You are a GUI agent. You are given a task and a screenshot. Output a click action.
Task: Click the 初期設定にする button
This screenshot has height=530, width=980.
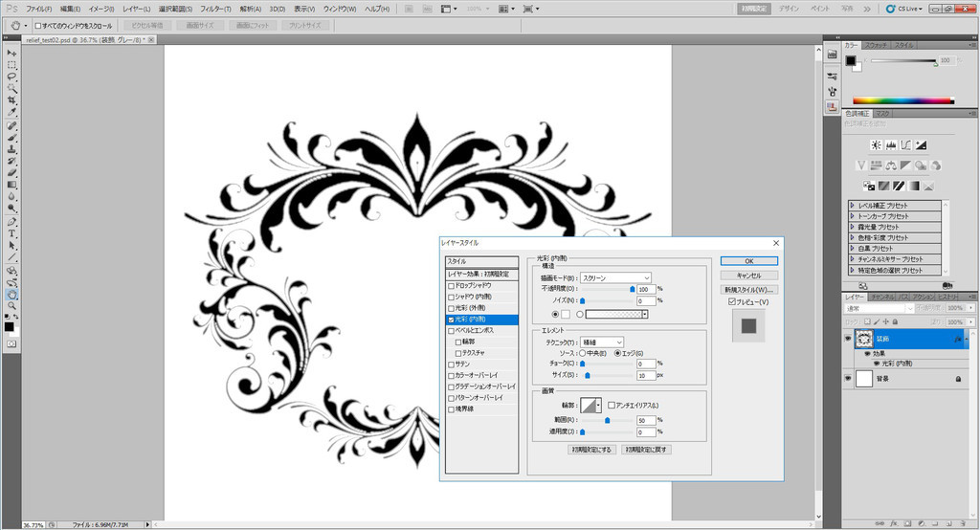pyautogui.click(x=591, y=450)
